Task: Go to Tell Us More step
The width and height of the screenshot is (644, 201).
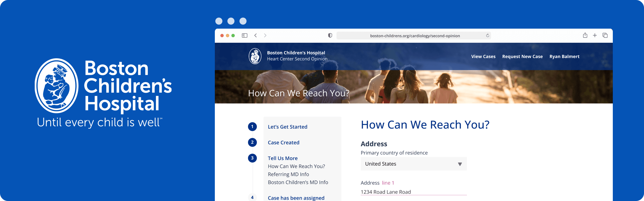Action: click(x=283, y=158)
